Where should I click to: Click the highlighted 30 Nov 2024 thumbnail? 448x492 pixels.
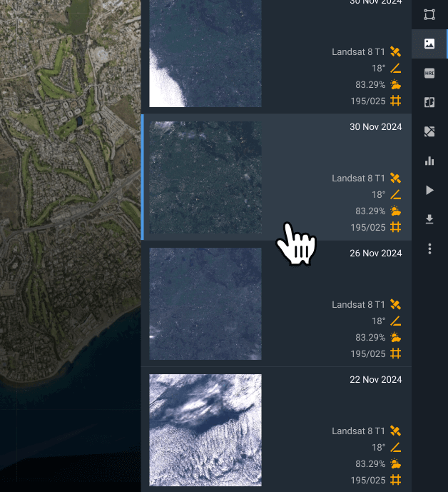pos(205,177)
